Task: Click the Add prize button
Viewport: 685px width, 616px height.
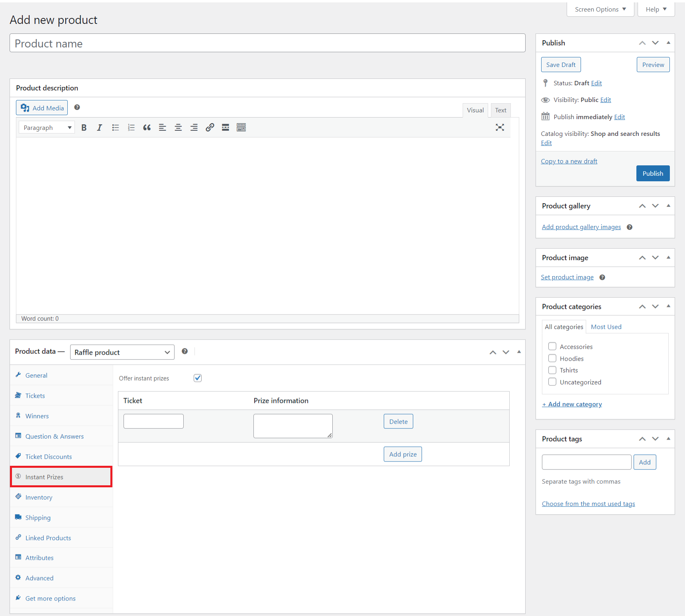Action: pyautogui.click(x=403, y=454)
